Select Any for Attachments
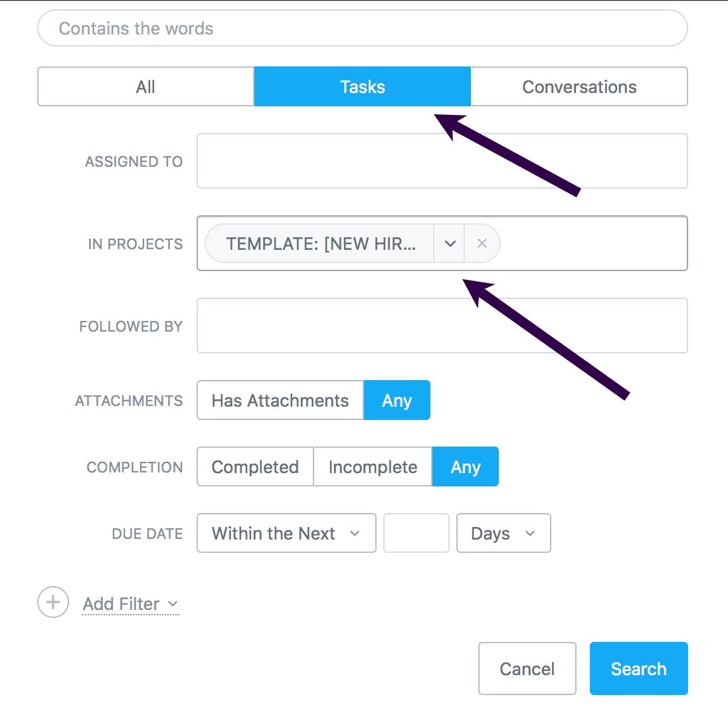 pyautogui.click(x=397, y=400)
